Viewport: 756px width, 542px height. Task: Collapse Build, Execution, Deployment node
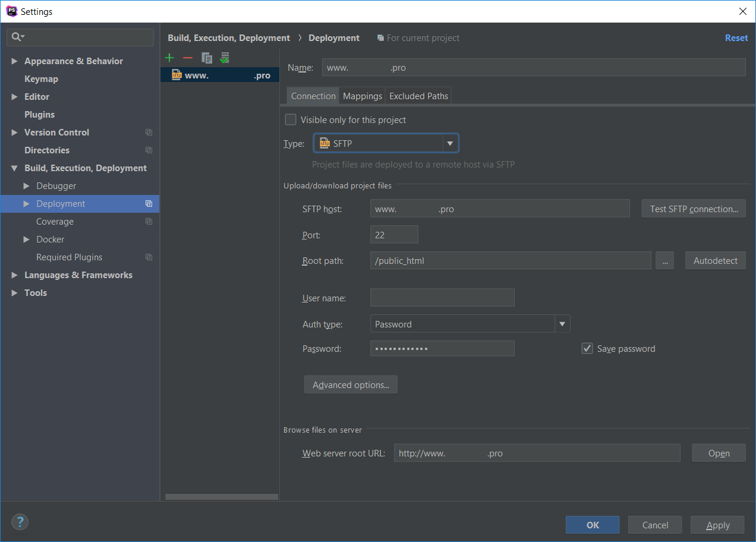click(x=14, y=168)
